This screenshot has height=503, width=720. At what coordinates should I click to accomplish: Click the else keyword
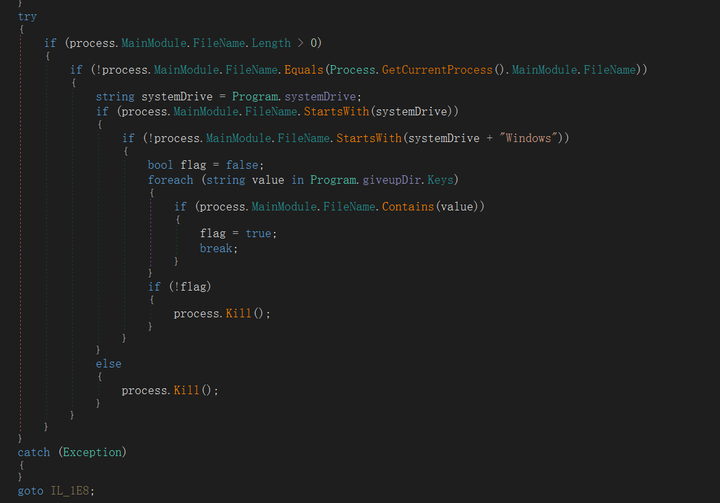pos(108,364)
